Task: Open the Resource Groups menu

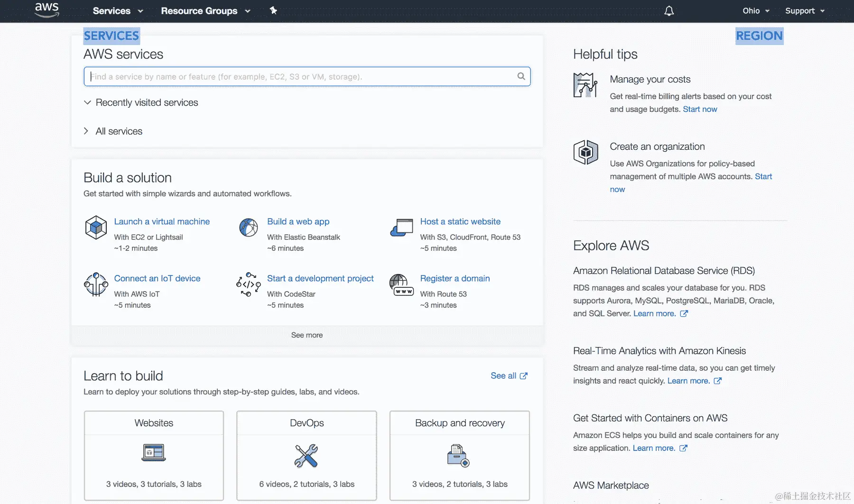Action: (x=205, y=11)
